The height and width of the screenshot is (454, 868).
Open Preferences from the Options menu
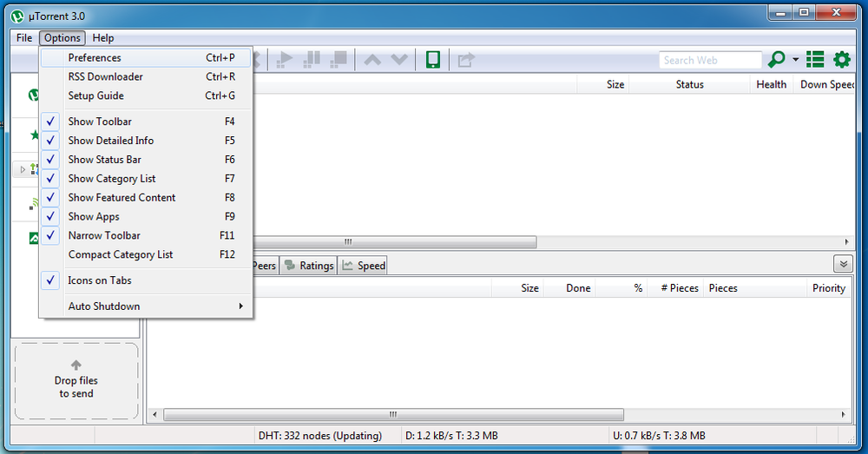coord(146,57)
